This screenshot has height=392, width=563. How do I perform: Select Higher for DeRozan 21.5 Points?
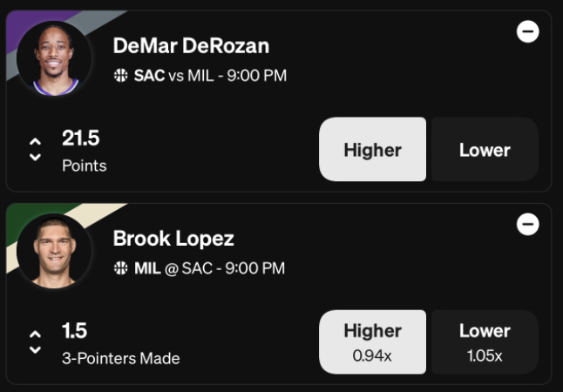click(x=373, y=149)
